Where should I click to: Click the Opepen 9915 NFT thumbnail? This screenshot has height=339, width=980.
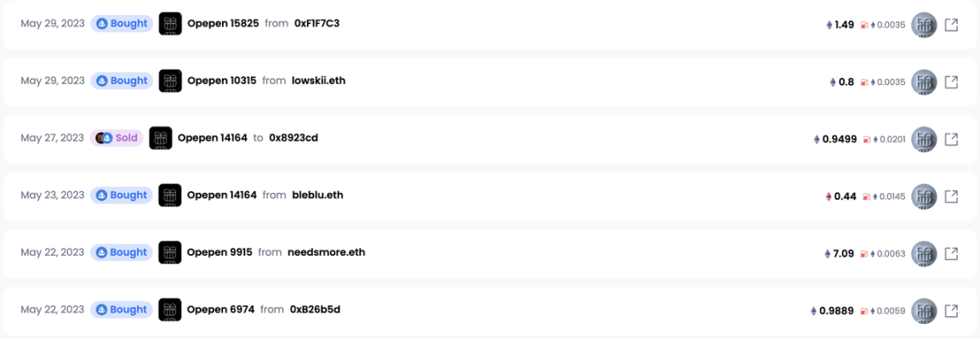coord(170,253)
